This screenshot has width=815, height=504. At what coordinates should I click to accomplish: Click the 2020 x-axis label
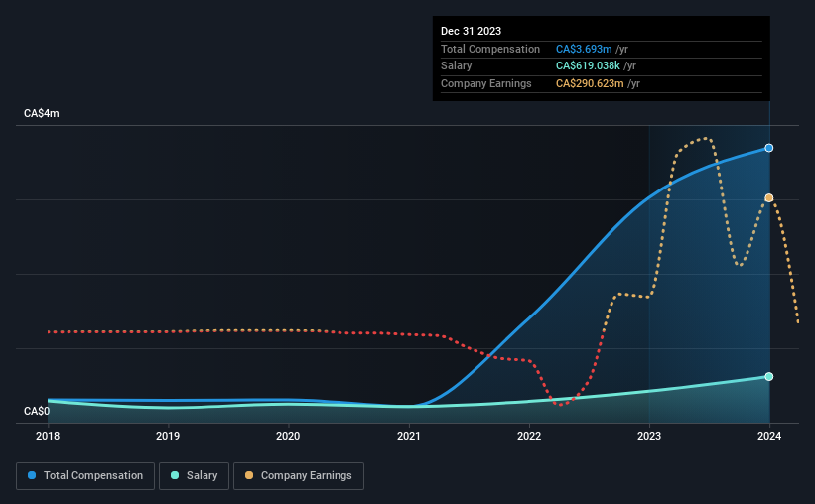point(288,436)
